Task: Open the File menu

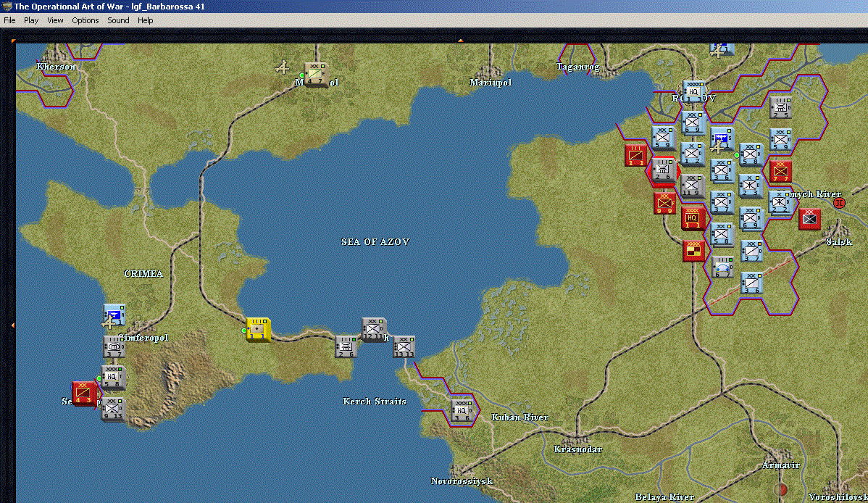Action: (9, 20)
